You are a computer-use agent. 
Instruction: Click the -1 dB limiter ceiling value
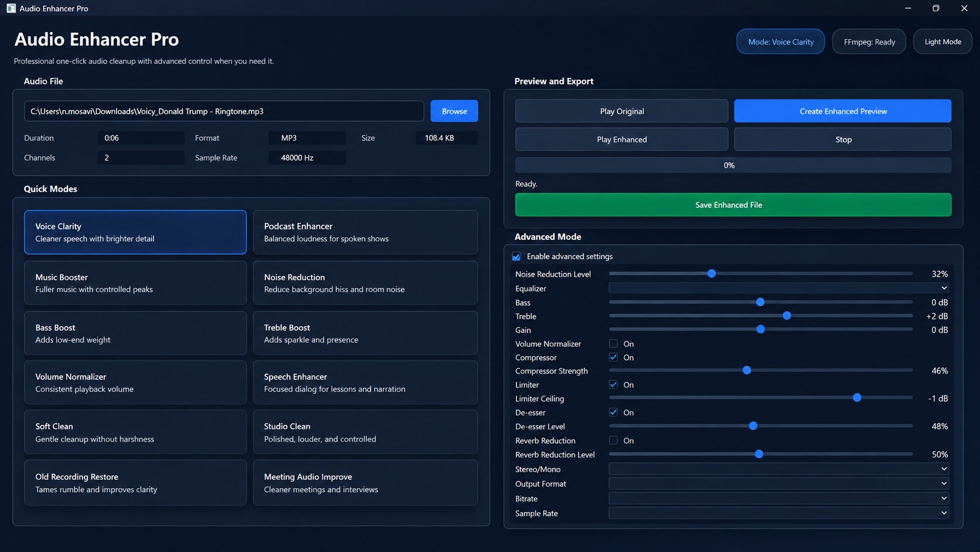coord(938,398)
